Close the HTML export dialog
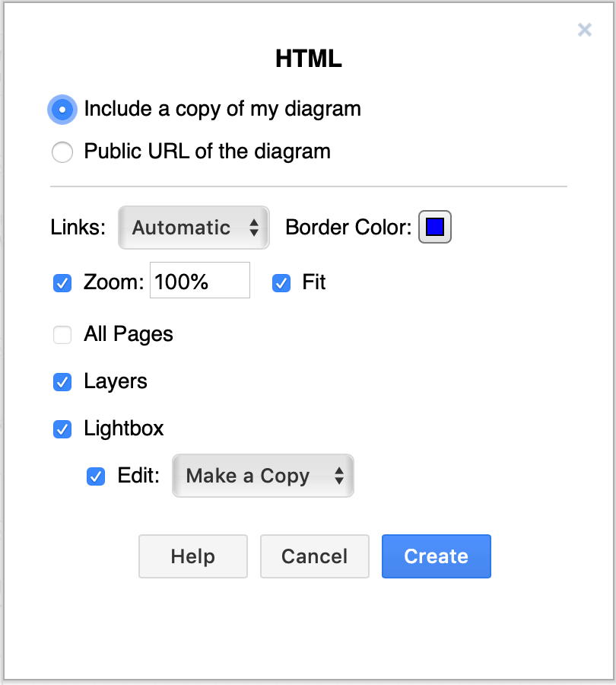616x685 pixels. click(x=584, y=30)
